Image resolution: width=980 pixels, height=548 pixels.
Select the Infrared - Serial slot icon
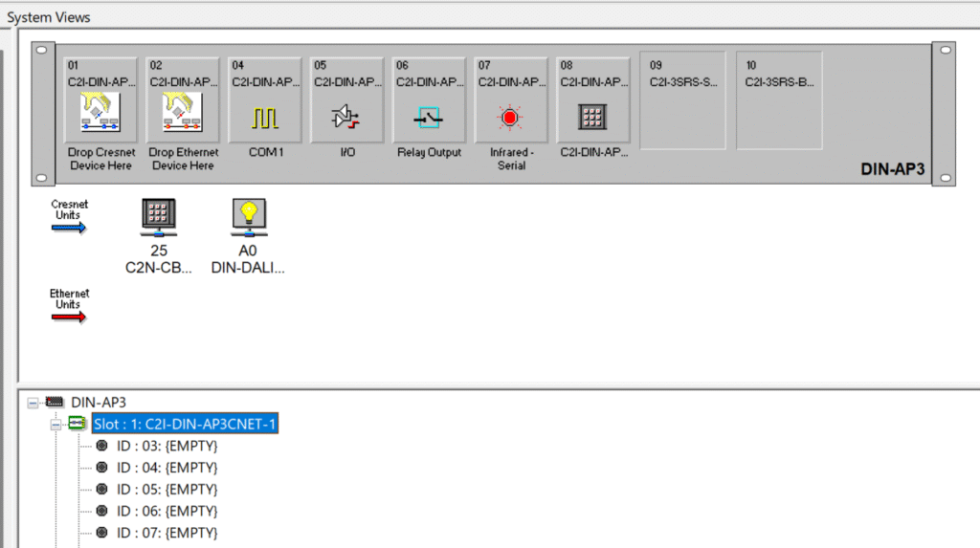click(510, 118)
